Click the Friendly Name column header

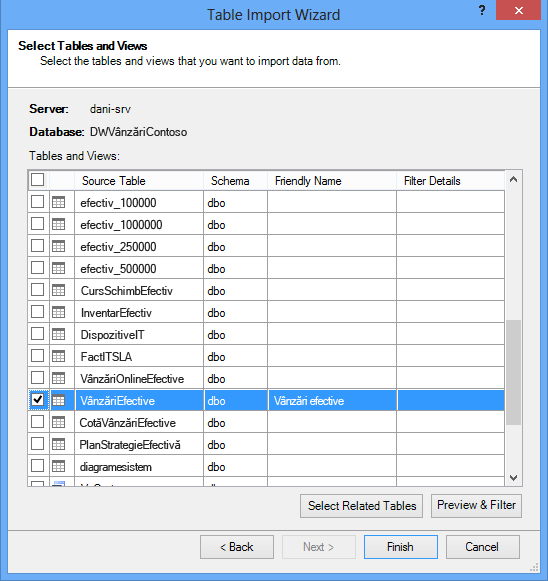coord(332,181)
